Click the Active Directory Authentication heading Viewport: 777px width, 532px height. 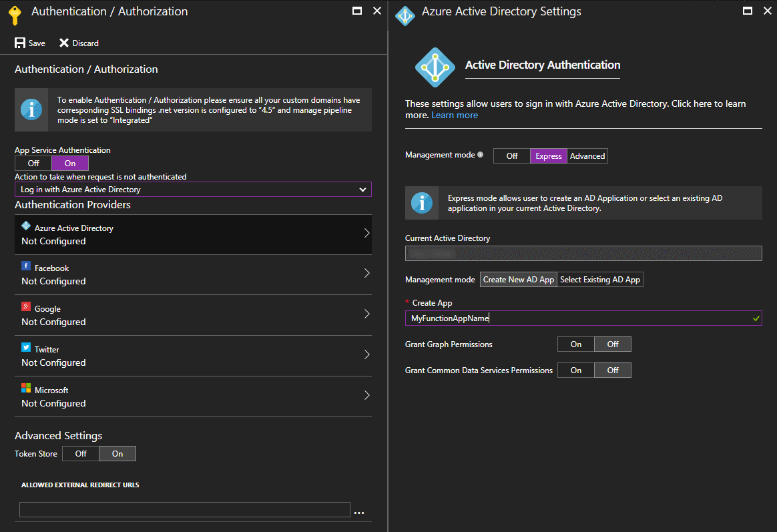coord(543,65)
